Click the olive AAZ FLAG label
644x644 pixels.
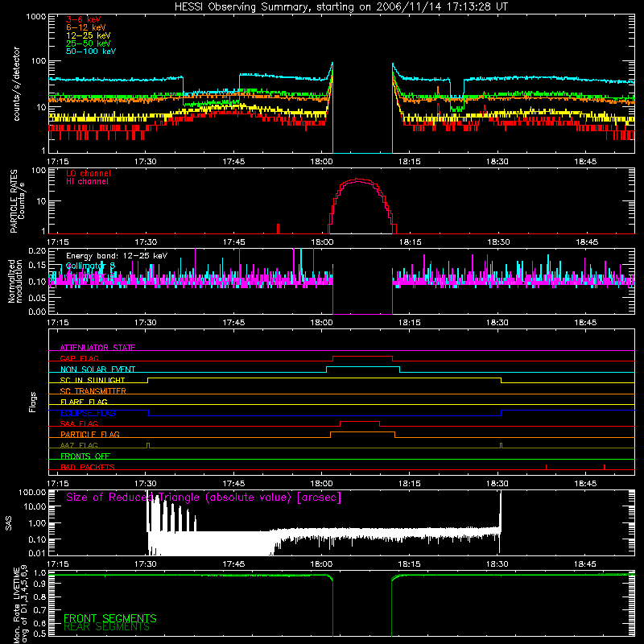(x=79, y=445)
